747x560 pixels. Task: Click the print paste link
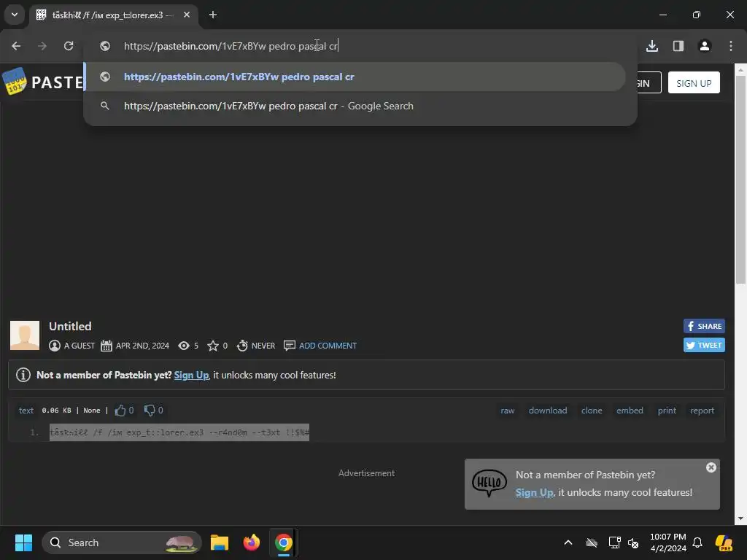pos(667,411)
